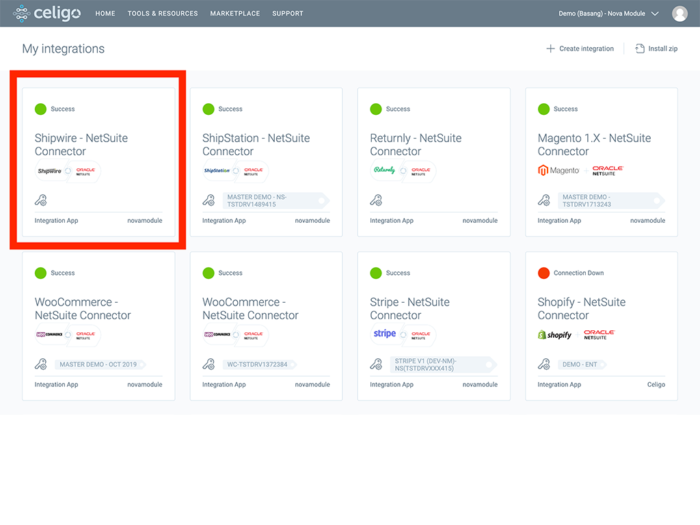
Task: Click the Celigo logo
Action: (47, 13)
